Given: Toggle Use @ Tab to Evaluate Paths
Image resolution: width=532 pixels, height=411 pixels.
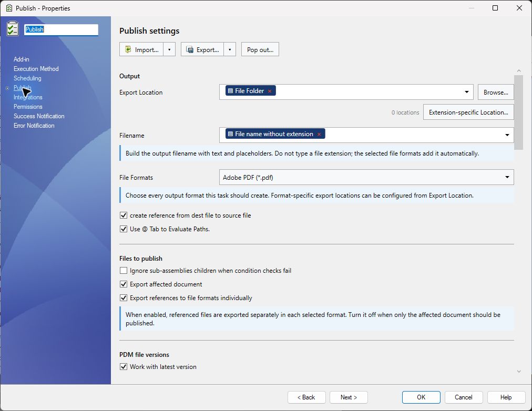Looking at the screenshot, I should tap(124, 229).
